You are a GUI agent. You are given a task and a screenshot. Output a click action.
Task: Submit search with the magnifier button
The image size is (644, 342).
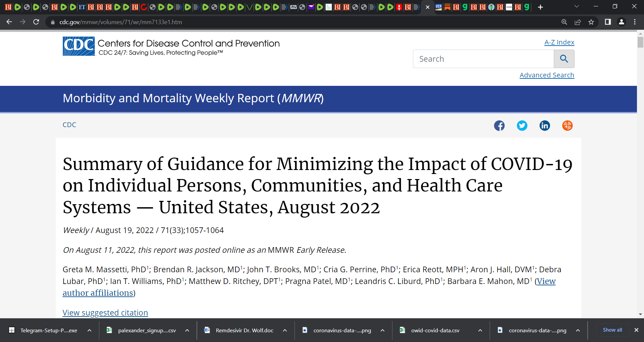coord(564,59)
